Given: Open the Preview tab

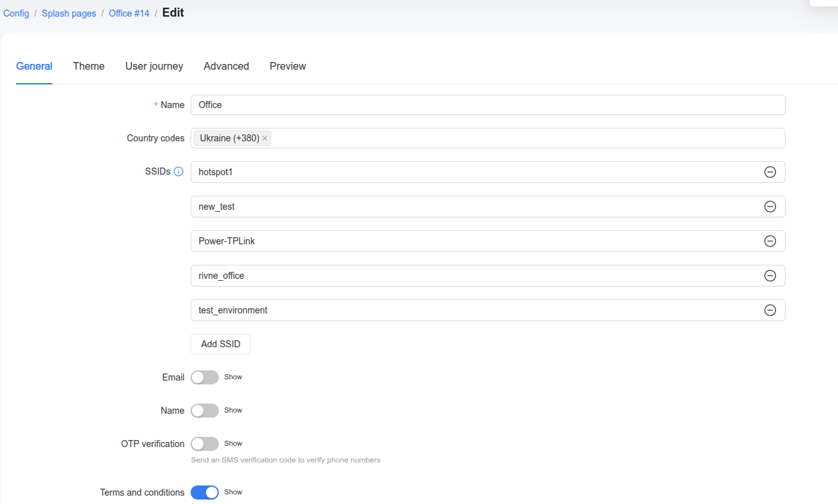Looking at the screenshot, I should [288, 66].
